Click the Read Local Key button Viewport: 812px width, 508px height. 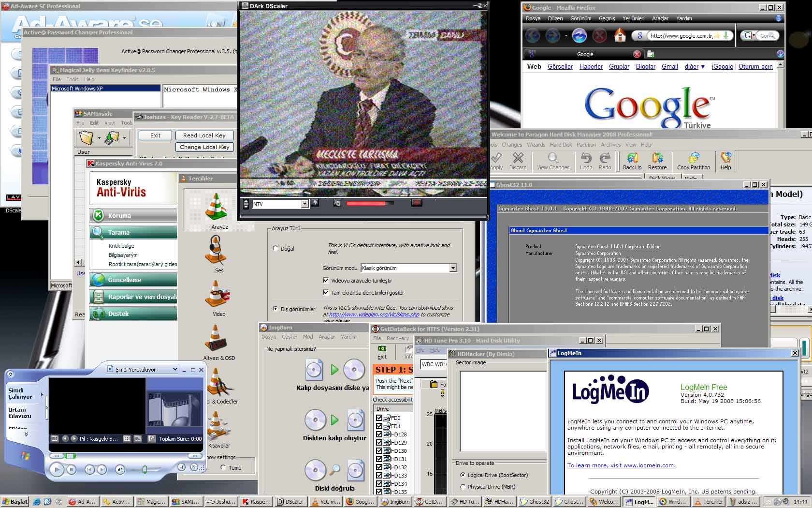pos(204,135)
